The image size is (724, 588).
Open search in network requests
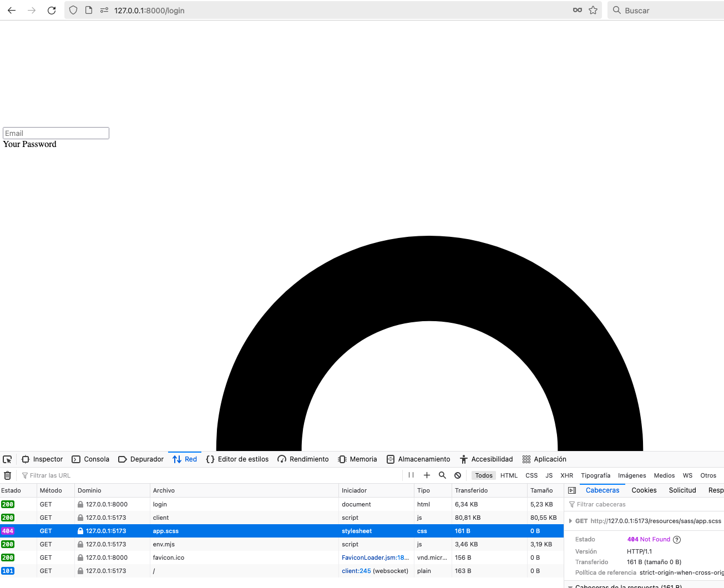click(x=442, y=475)
